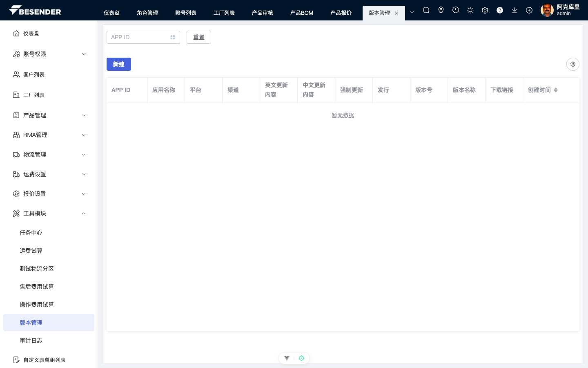Image resolution: width=588 pixels, height=368 pixels.
Task: Expand the 物流管理 menu chevron
Action: pos(84,155)
